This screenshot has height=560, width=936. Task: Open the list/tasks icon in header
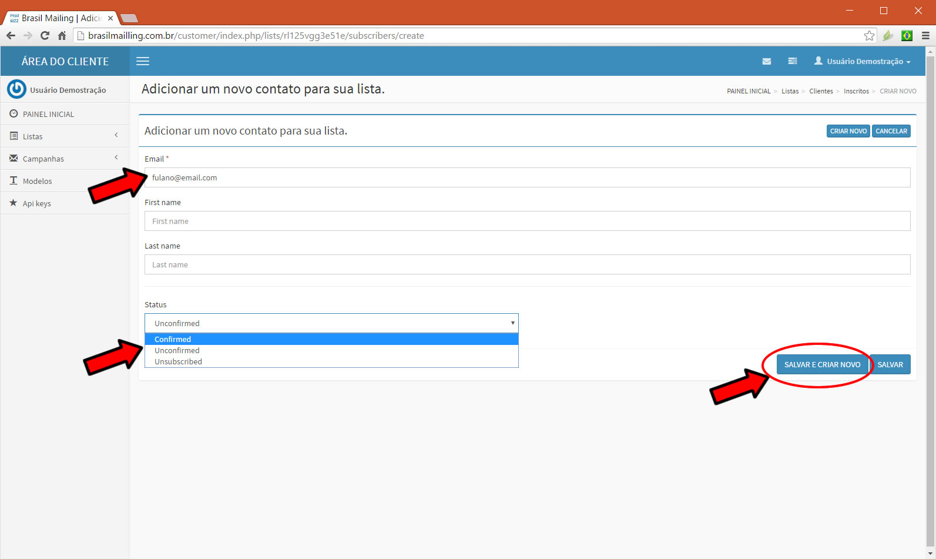[x=793, y=61]
